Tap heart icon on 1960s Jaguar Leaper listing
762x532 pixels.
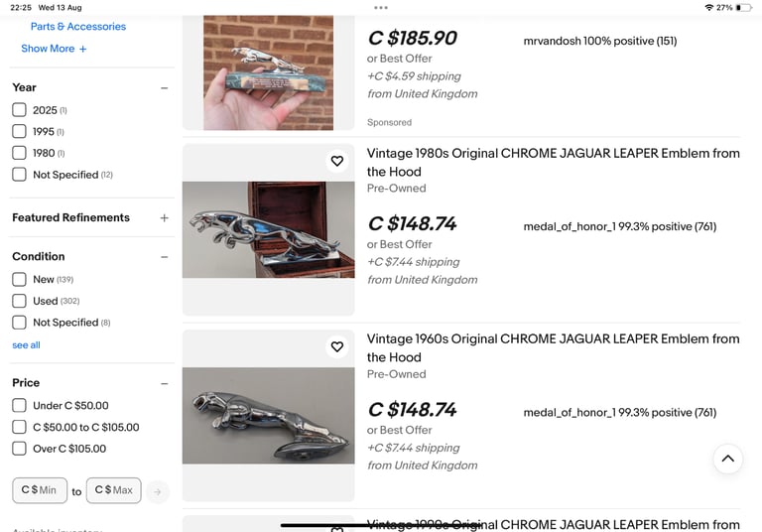[336, 346]
